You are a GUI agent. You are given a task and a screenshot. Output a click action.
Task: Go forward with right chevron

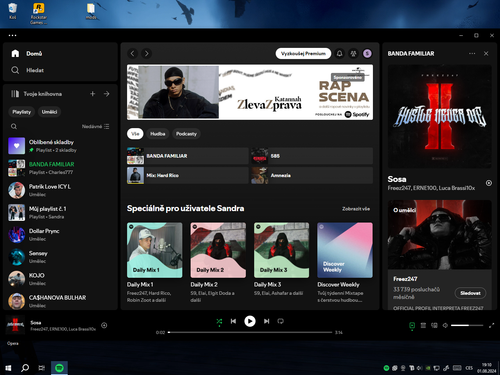coord(146,53)
